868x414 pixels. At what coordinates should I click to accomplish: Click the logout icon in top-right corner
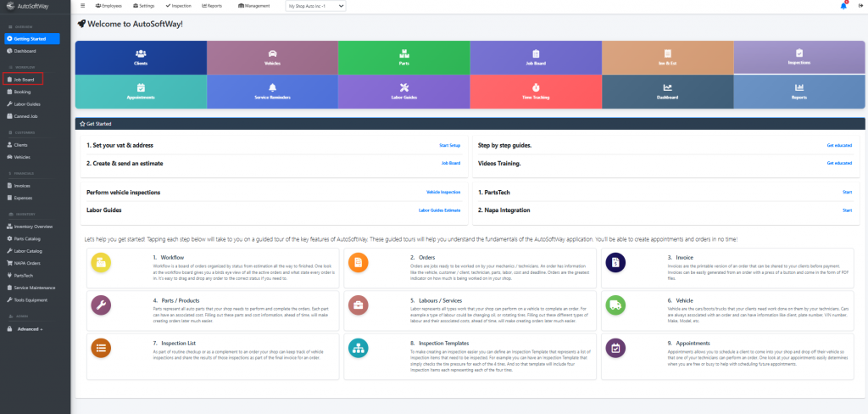860,6
